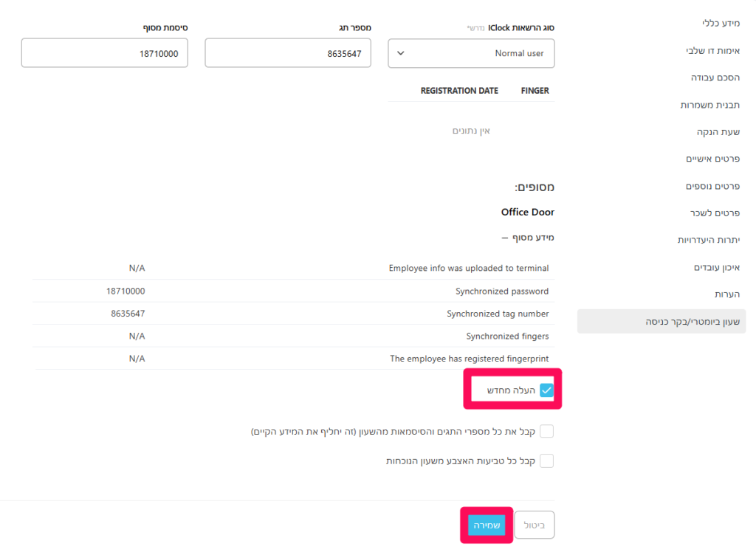The width and height of the screenshot is (756, 552).
Task: Collapse the מידע מסוף section
Action: [x=528, y=238]
